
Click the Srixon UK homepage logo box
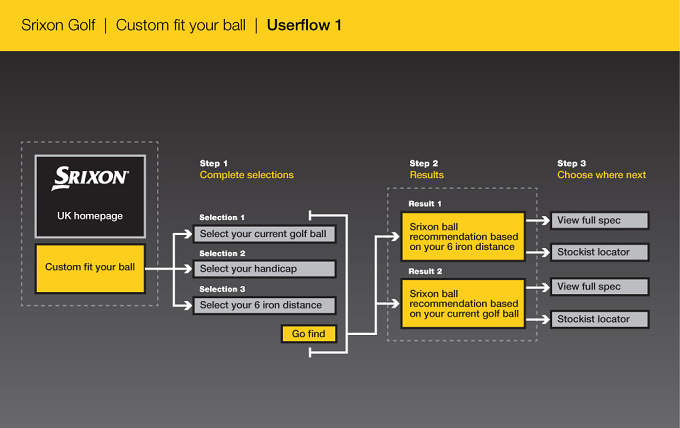pos(90,196)
